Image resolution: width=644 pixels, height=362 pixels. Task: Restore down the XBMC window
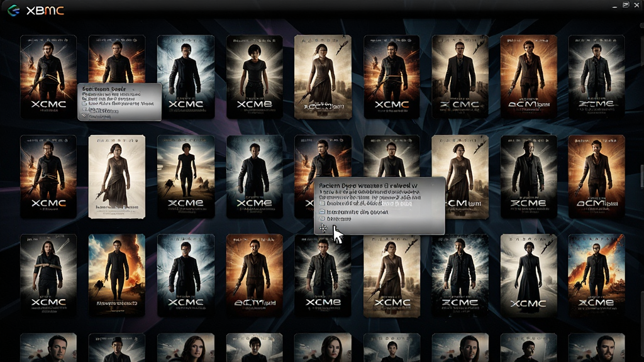click(626, 5)
